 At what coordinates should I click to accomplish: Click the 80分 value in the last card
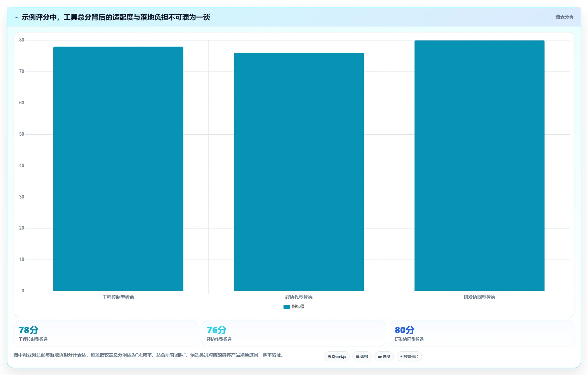(404, 330)
